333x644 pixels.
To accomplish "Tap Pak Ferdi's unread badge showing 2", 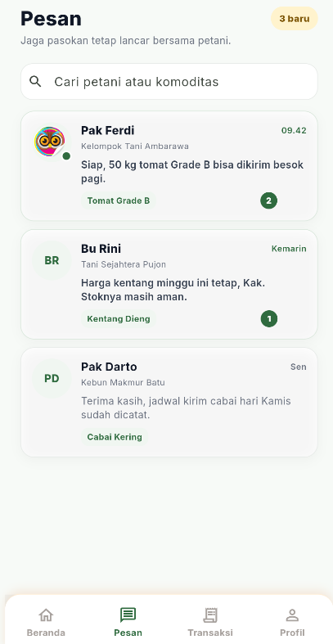I will coord(269,200).
